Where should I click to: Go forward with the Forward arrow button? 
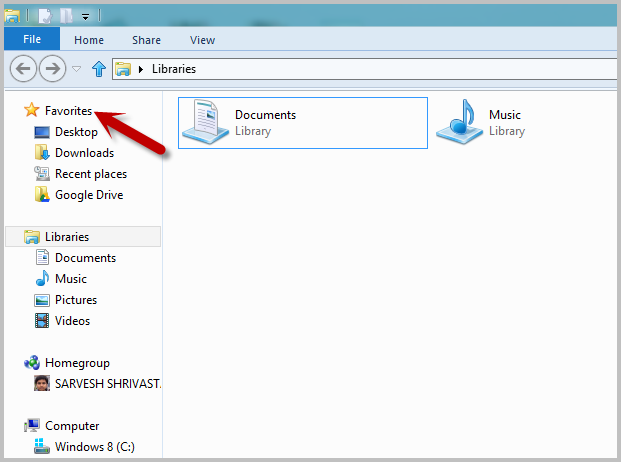[x=52, y=68]
